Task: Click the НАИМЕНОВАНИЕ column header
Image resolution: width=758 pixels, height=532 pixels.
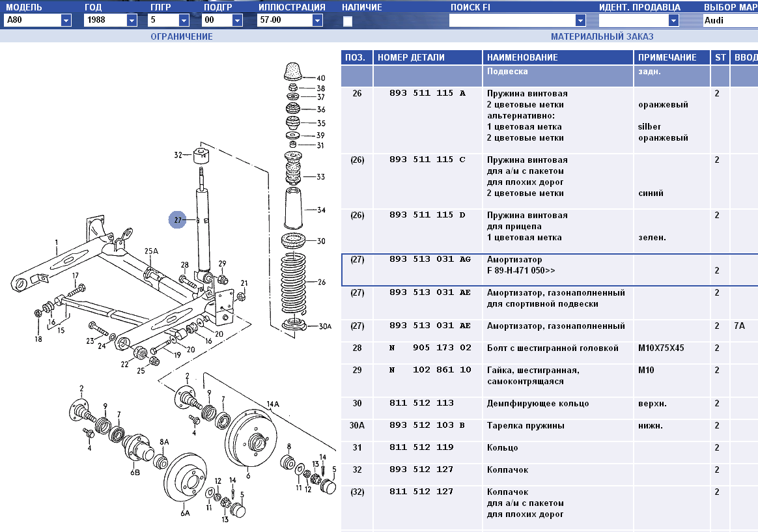Action: tap(558, 57)
